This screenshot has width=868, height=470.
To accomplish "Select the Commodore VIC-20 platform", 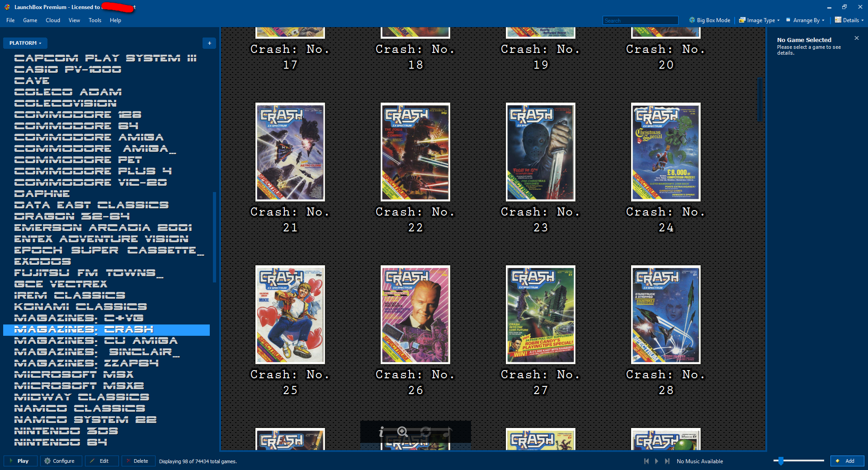I will click(90, 183).
